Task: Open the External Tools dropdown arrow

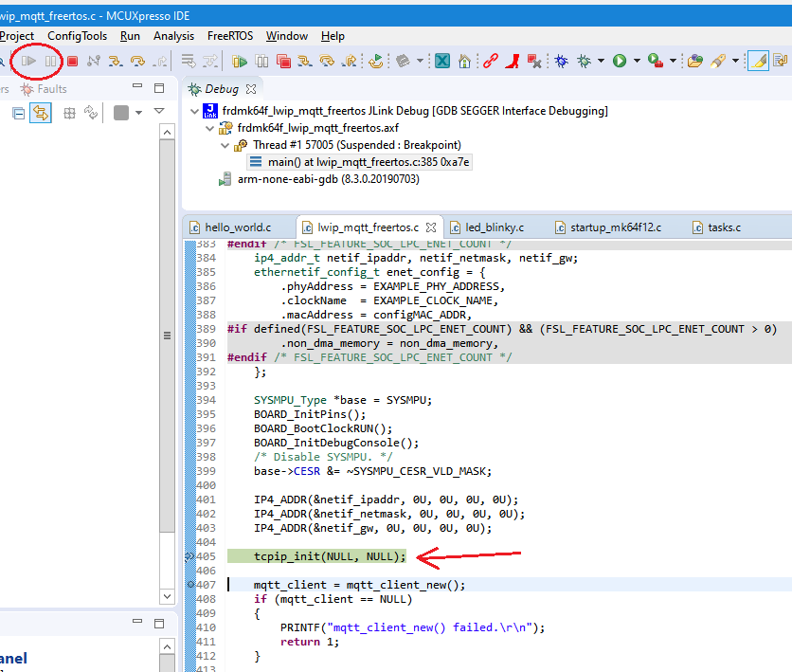Action: pyautogui.click(x=673, y=62)
